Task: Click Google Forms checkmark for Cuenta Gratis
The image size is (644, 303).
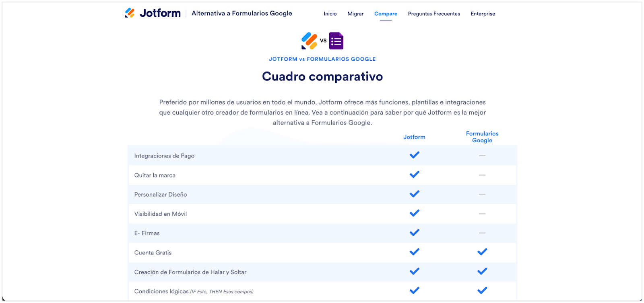Action: click(x=482, y=252)
